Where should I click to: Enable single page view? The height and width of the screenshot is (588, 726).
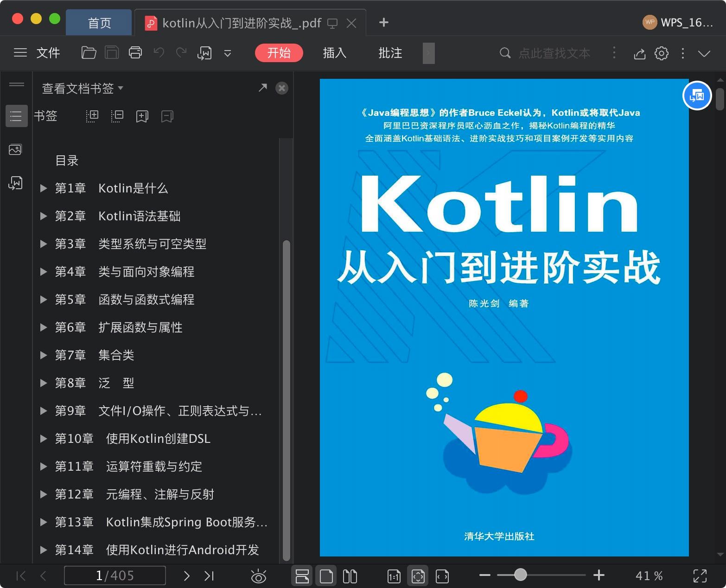click(326, 576)
